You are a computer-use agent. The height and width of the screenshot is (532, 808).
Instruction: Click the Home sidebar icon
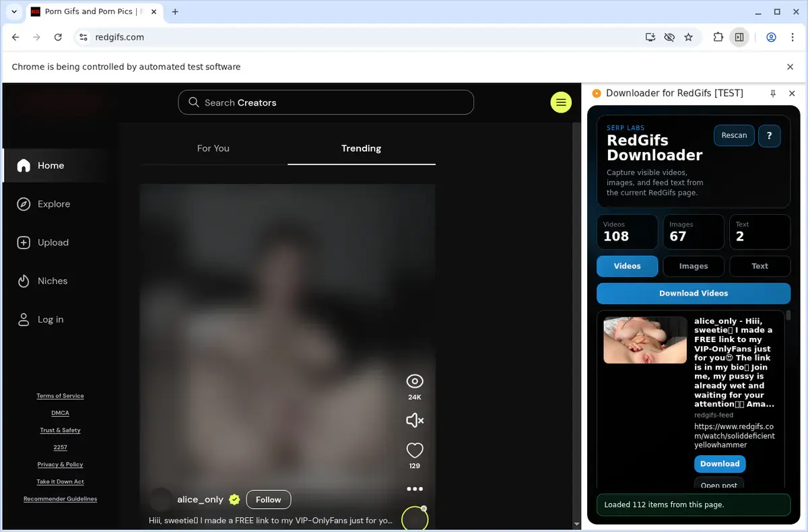point(24,166)
